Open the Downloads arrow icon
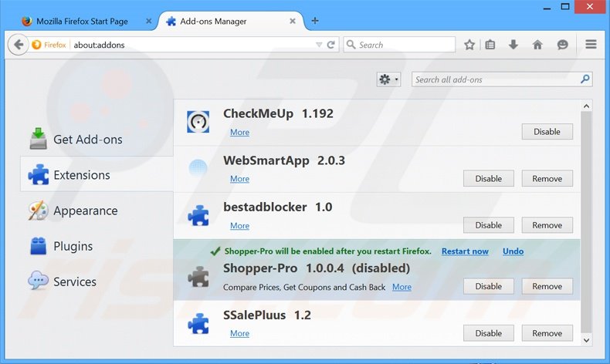Viewport: 610px width, 364px height. pos(513,45)
